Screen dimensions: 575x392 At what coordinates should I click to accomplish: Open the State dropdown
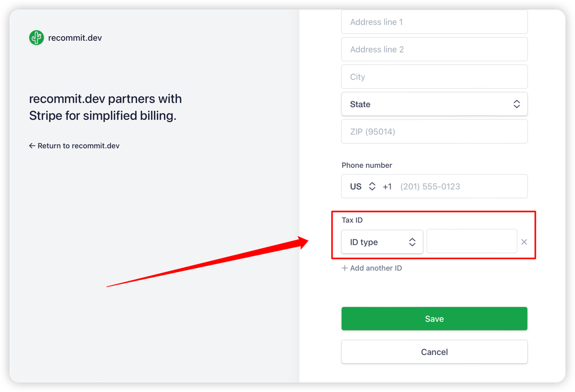tap(434, 104)
